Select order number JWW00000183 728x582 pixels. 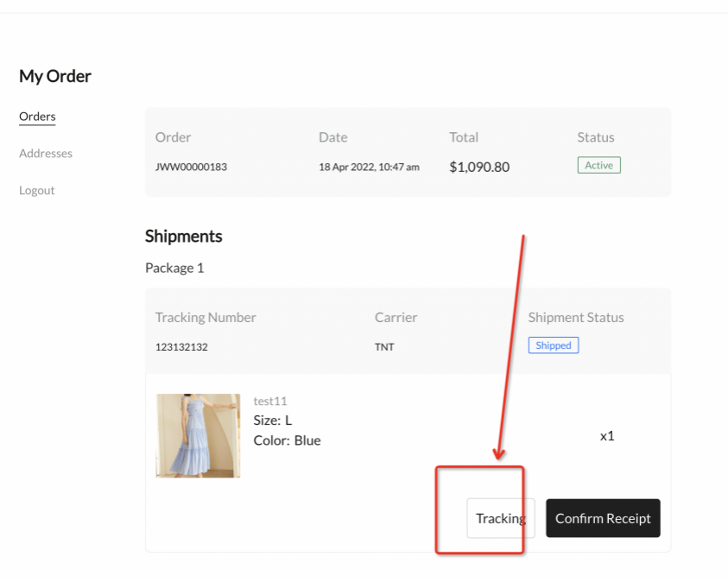[x=191, y=167]
